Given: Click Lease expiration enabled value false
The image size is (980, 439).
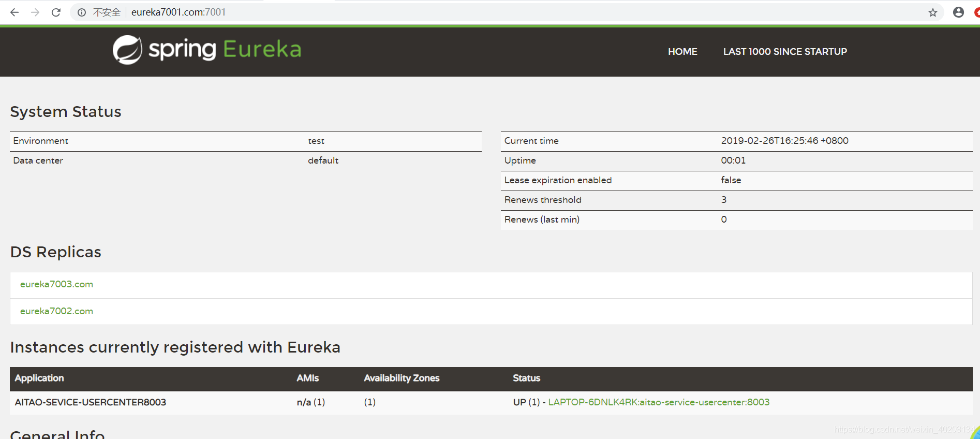Looking at the screenshot, I should click(731, 180).
